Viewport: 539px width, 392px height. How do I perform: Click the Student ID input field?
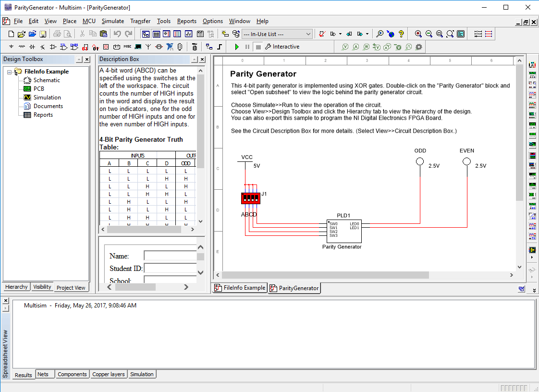coord(170,268)
